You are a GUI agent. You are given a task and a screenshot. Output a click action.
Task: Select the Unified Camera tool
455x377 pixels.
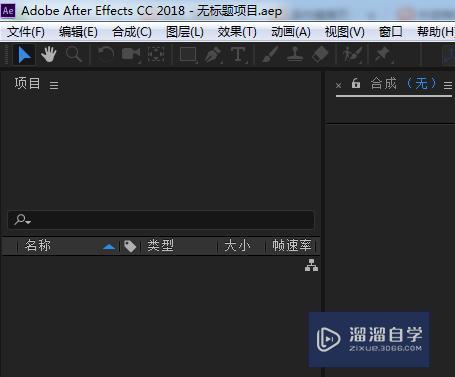[x=131, y=54]
